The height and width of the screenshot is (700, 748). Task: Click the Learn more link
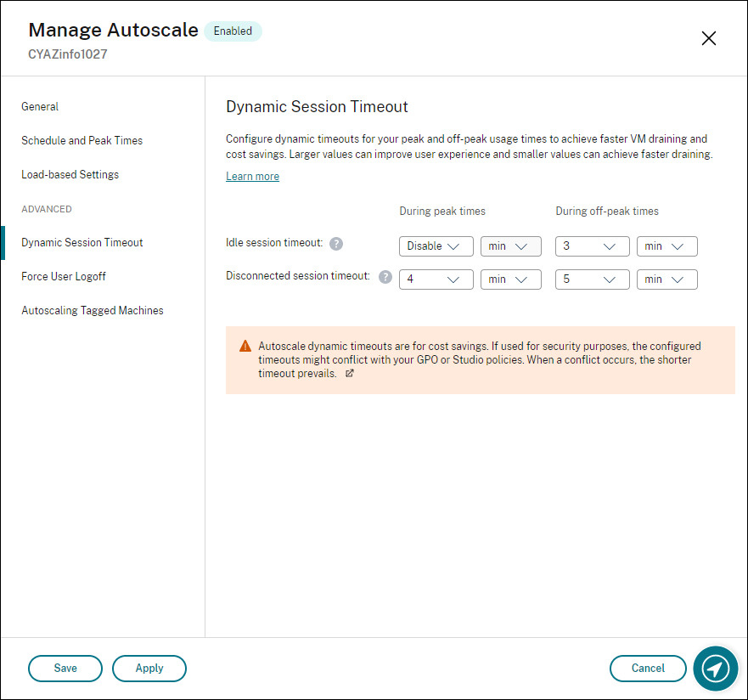(x=252, y=176)
